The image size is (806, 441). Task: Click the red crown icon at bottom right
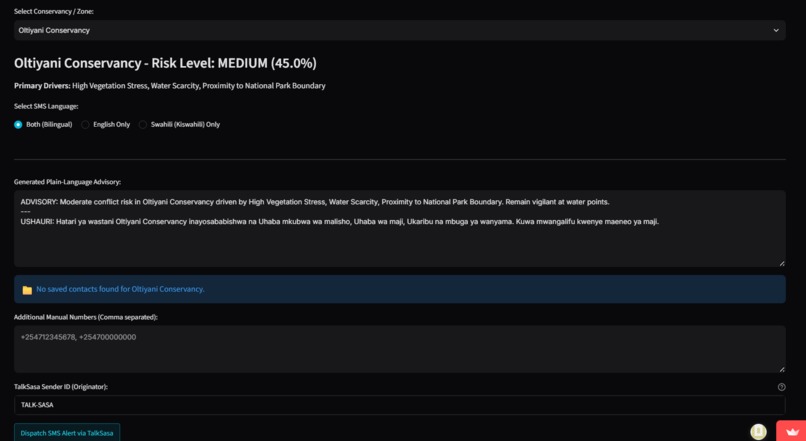(792, 431)
